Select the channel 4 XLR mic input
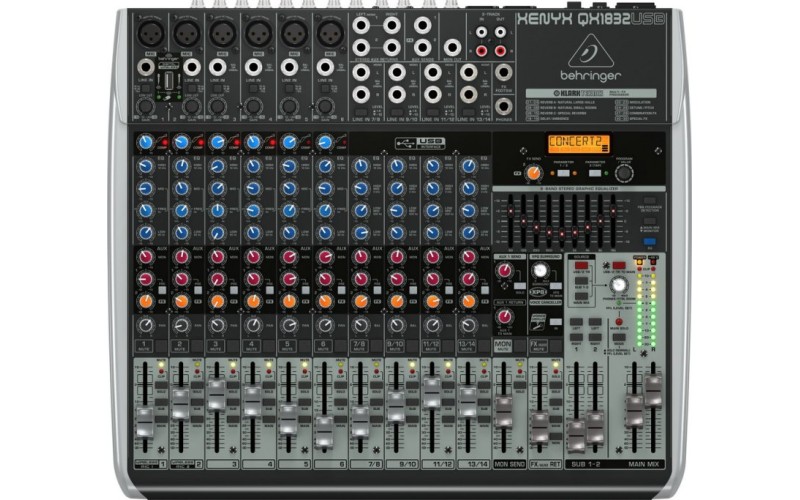Image resolution: width=800 pixels, height=500 pixels. pyautogui.click(x=259, y=34)
